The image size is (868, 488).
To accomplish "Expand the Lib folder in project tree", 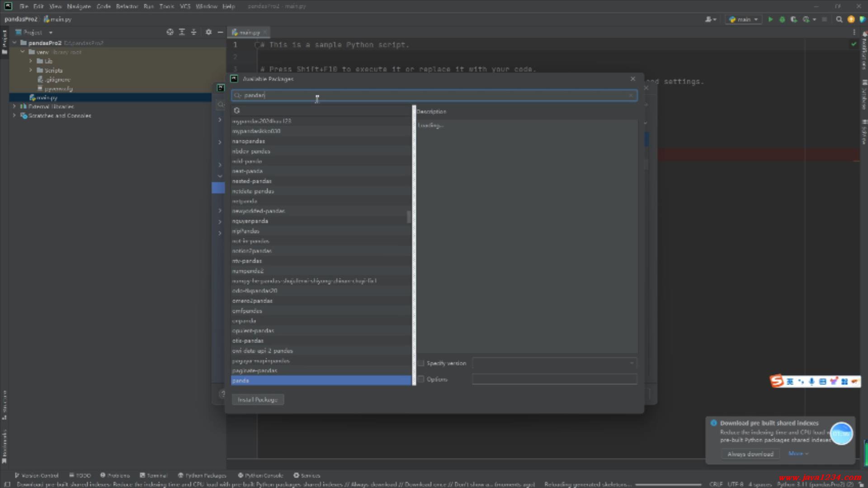I will point(31,61).
